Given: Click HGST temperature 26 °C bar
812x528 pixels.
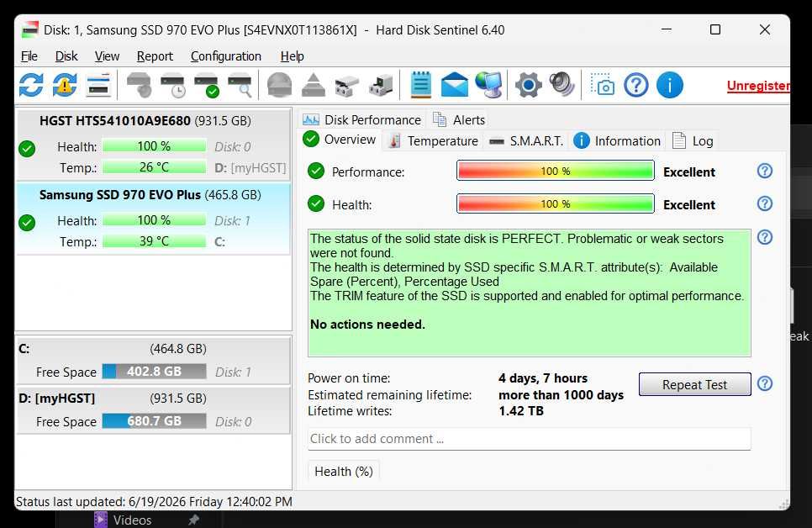Looking at the screenshot, I should [154, 167].
